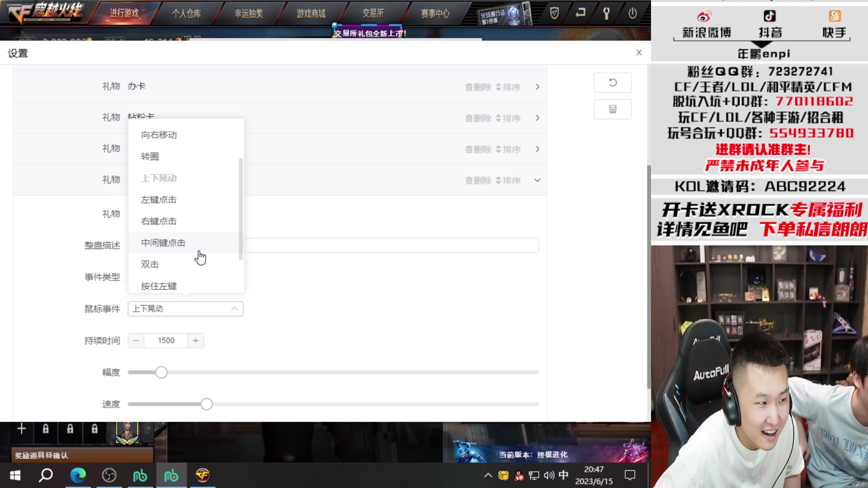Select 向右移动 from the dropdown list

186,135
